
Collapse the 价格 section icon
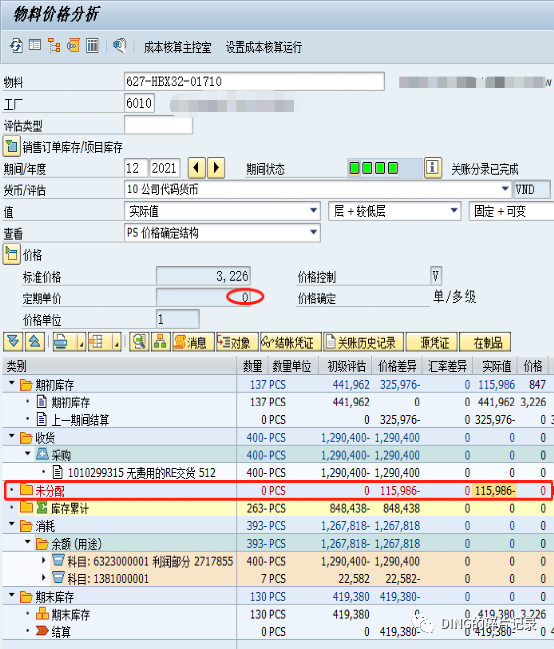click(x=11, y=254)
